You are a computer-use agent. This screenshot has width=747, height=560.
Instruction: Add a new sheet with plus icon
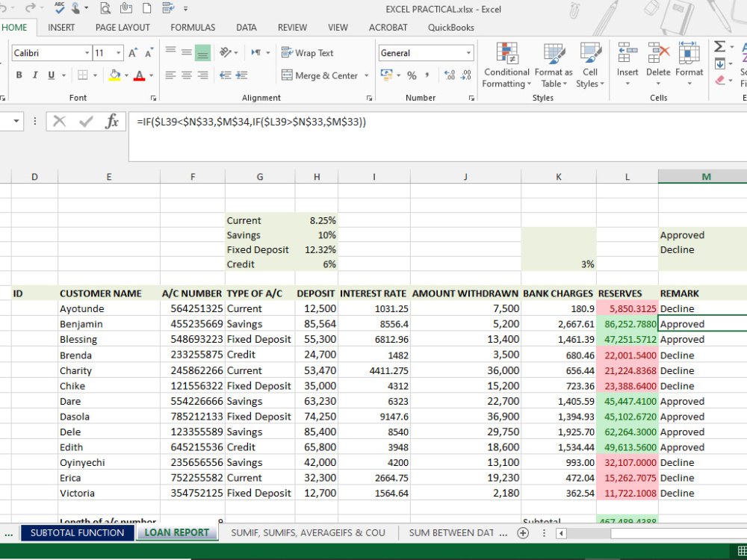click(x=523, y=533)
